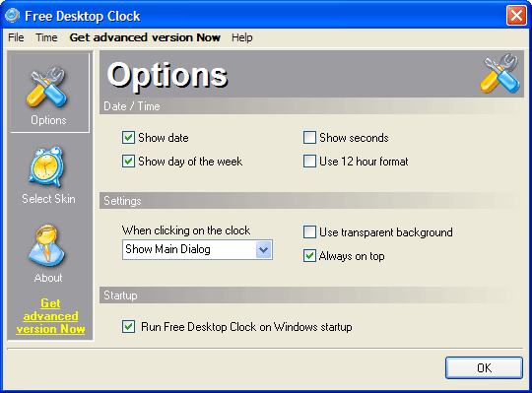Open the Options page from sidebar icon
Viewport: 532px width, 393px height.
click(x=47, y=87)
